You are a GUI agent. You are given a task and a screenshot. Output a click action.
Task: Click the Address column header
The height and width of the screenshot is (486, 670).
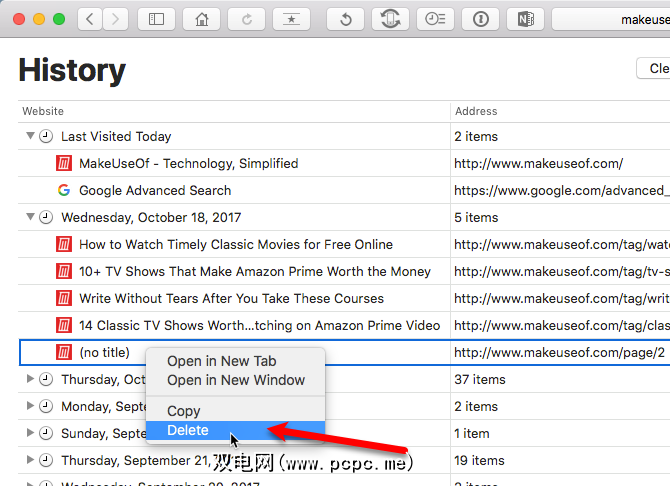point(476,111)
